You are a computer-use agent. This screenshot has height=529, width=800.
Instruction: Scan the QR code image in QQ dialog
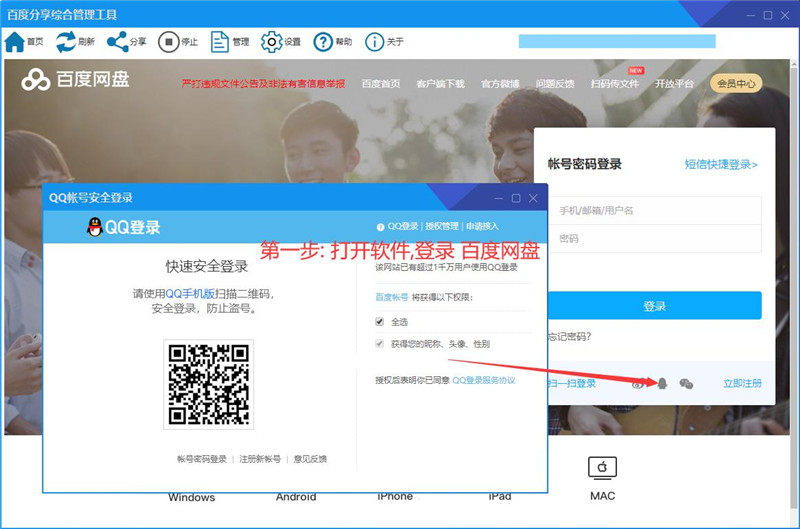209,385
